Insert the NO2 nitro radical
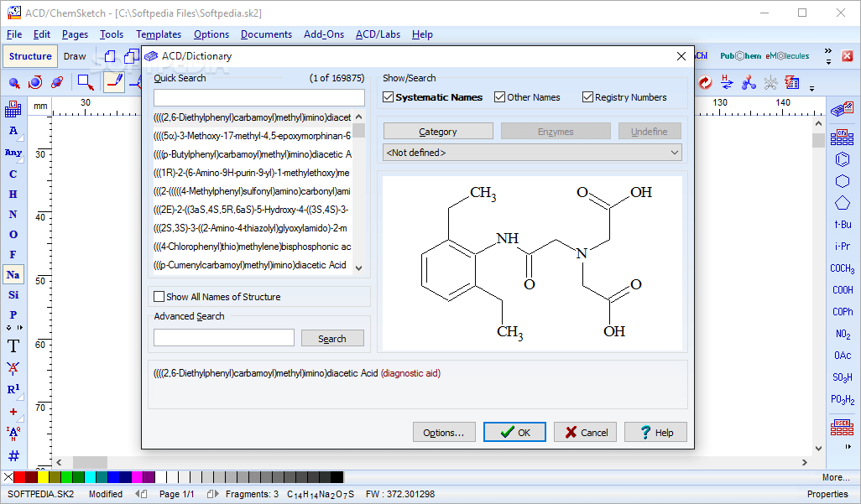 [843, 334]
